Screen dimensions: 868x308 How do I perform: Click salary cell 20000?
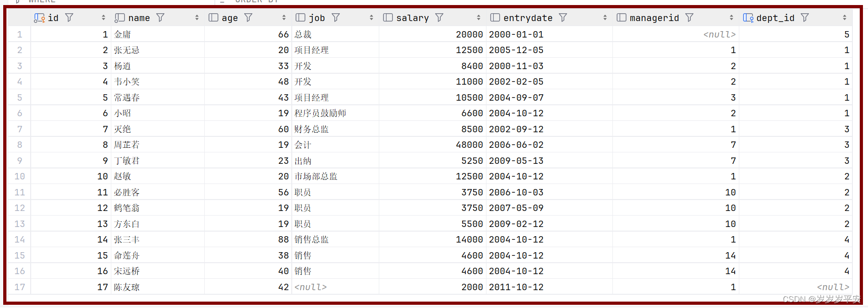(x=469, y=34)
